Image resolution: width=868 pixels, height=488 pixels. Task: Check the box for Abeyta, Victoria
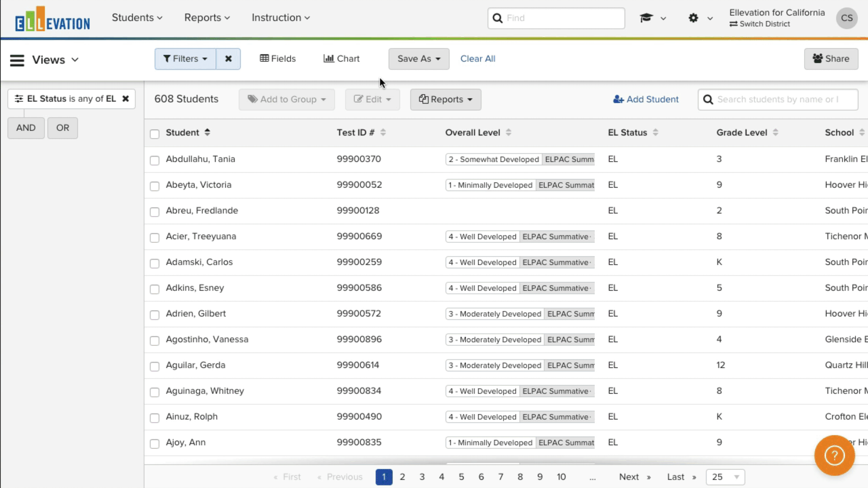pos(155,186)
